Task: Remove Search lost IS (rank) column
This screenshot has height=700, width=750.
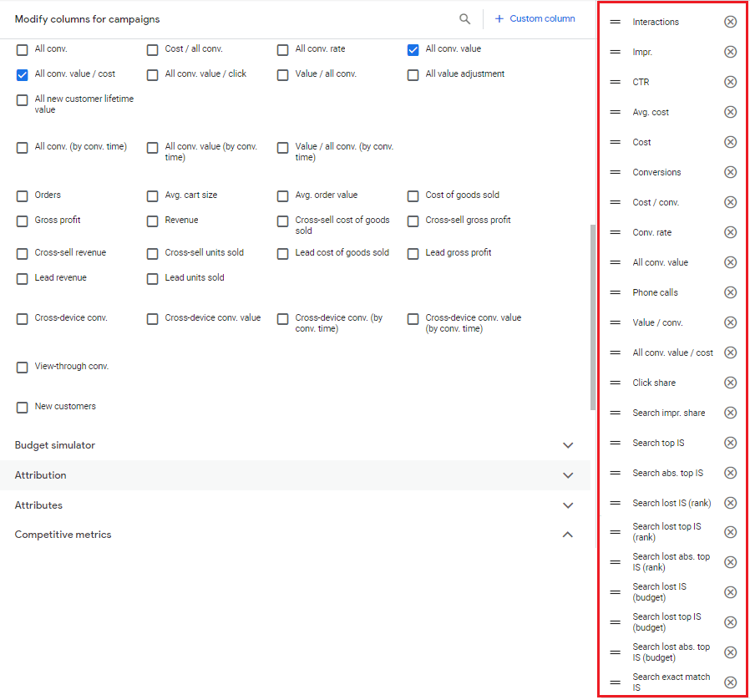Action: coord(730,503)
